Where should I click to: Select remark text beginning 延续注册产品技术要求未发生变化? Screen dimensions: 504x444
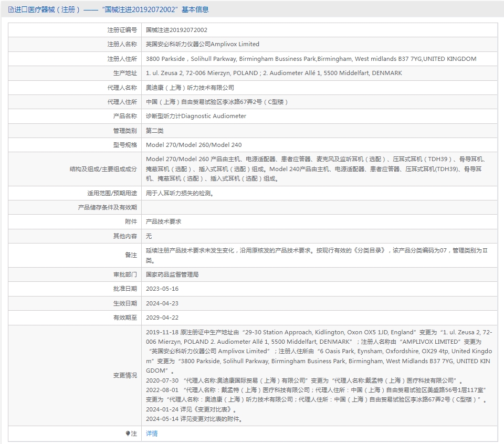point(317,255)
